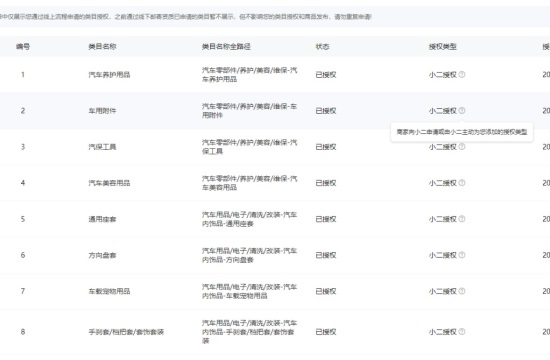The height and width of the screenshot is (360, 550).
Task: Click the 授权类型 column header
Action: pyautogui.click(x=443, y=46)
